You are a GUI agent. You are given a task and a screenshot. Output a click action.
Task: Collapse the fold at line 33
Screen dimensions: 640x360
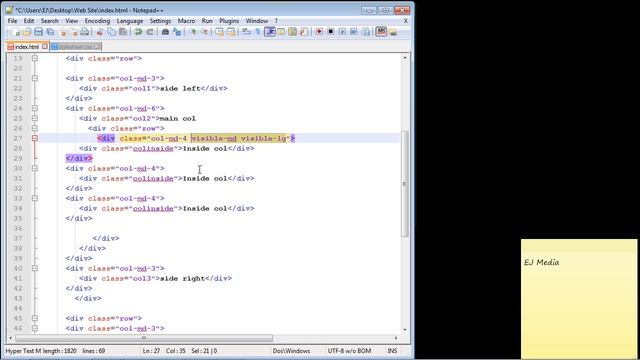pyautogui.click(x=35, y=198)
